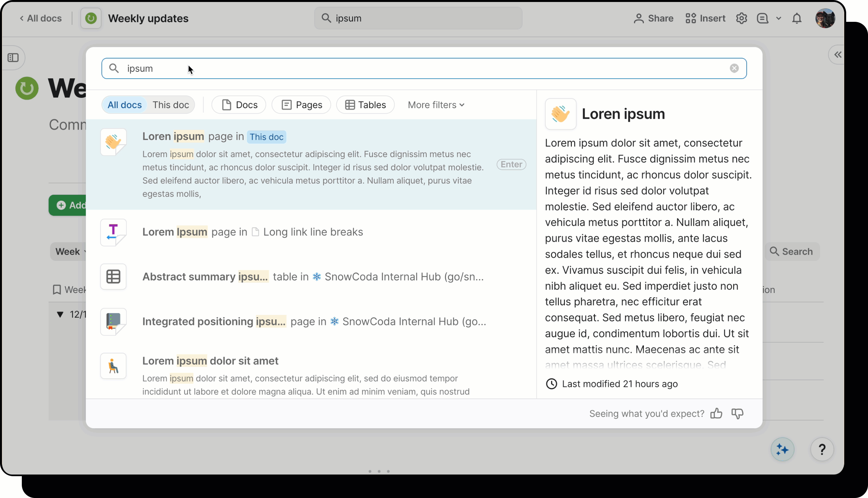
Task: Click the notifications bell icon
Action: 797,18
